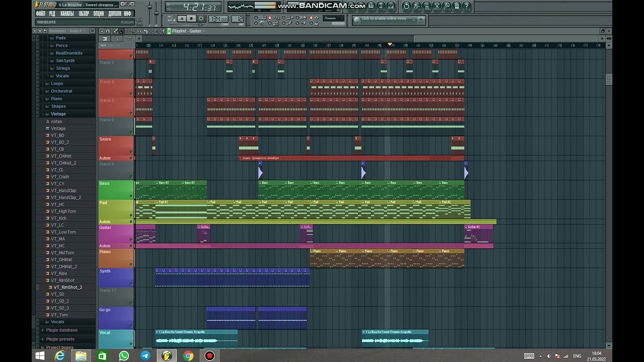The height and width of the screenshot is (362, 644).
Task: Expand the Plugin database entry
Action: click(62, 330)
